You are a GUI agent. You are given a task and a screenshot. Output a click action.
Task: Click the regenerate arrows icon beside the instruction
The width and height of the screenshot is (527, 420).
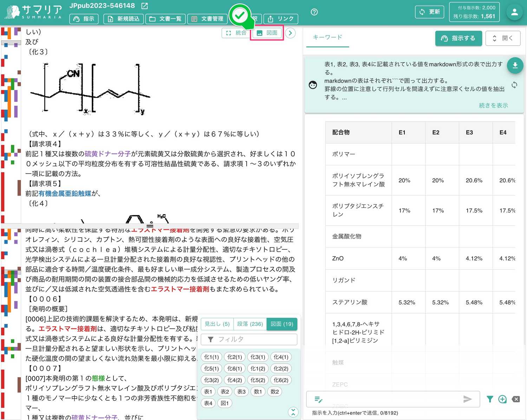pyautogui.click(x=514, y=85)
